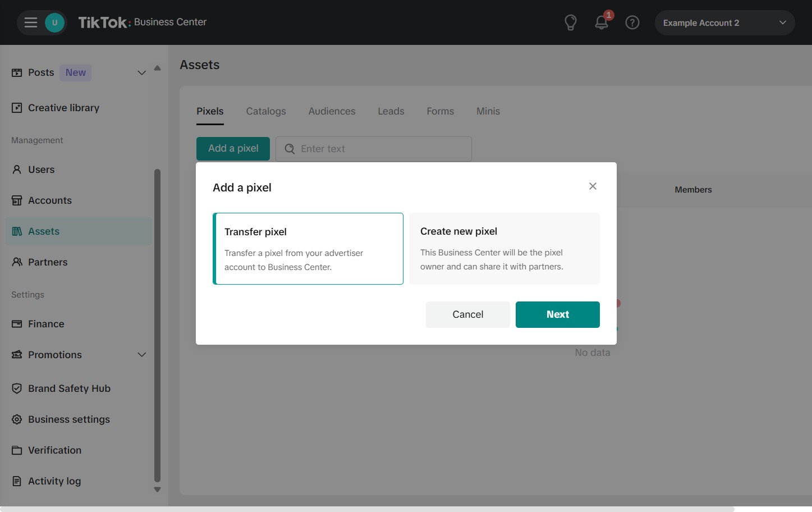The image size is (812, 512).
Task: Select the Create new pixel option
Action: [x=504, y=249]
